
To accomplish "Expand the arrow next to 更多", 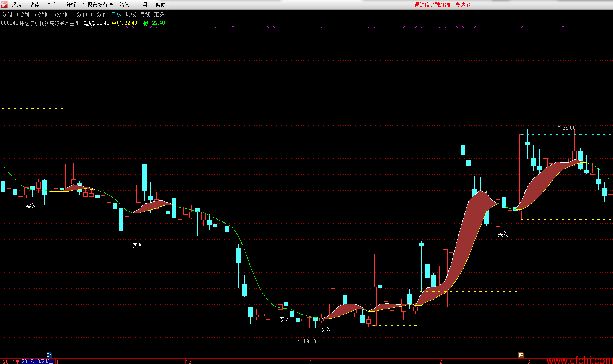I will (x=169, y=14).
